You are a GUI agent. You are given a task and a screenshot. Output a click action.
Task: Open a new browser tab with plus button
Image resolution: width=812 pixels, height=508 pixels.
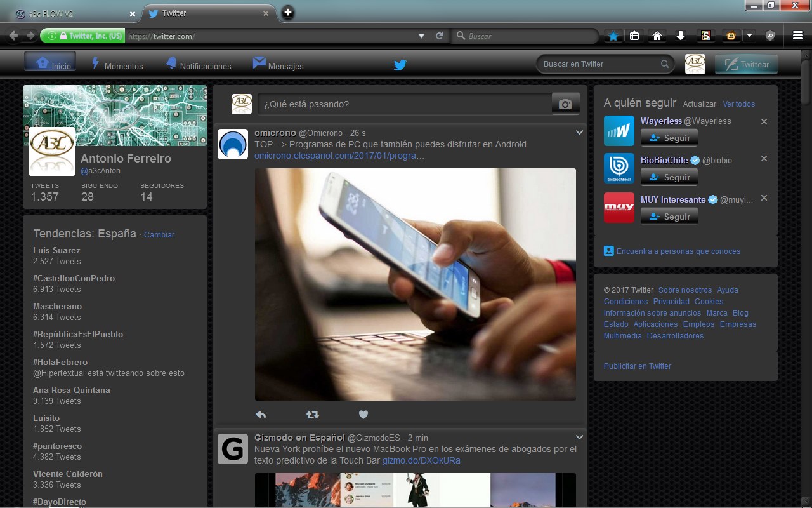[x=287, y=12]
